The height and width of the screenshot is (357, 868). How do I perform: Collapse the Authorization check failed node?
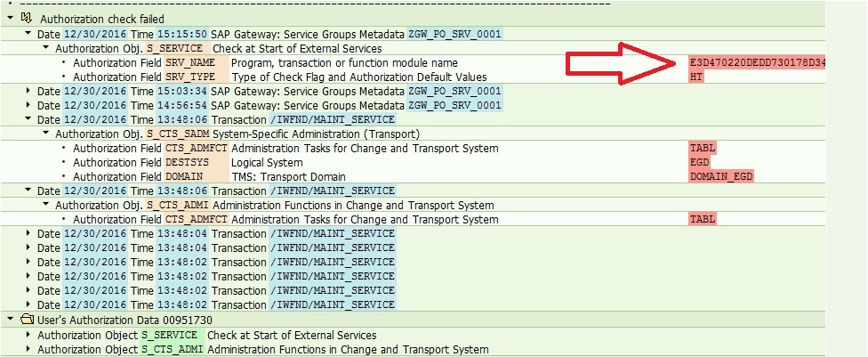[x=10, y=19]
